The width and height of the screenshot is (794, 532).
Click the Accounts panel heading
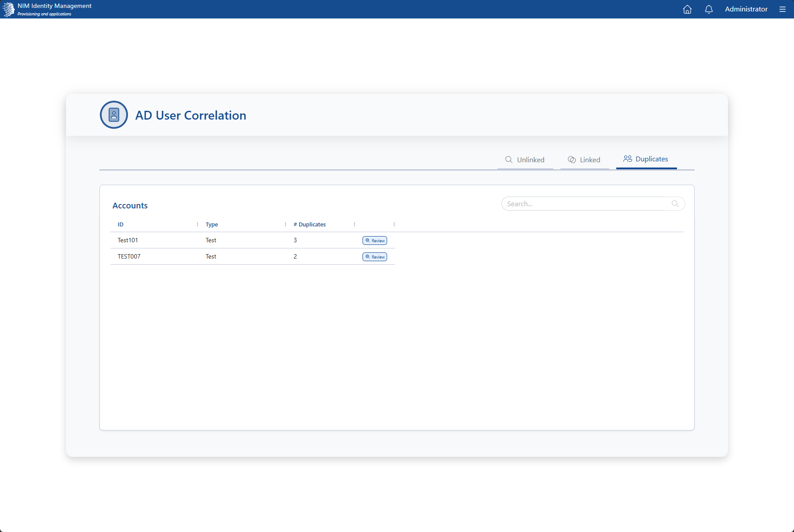pyautogui.click(x=130, y=205)
